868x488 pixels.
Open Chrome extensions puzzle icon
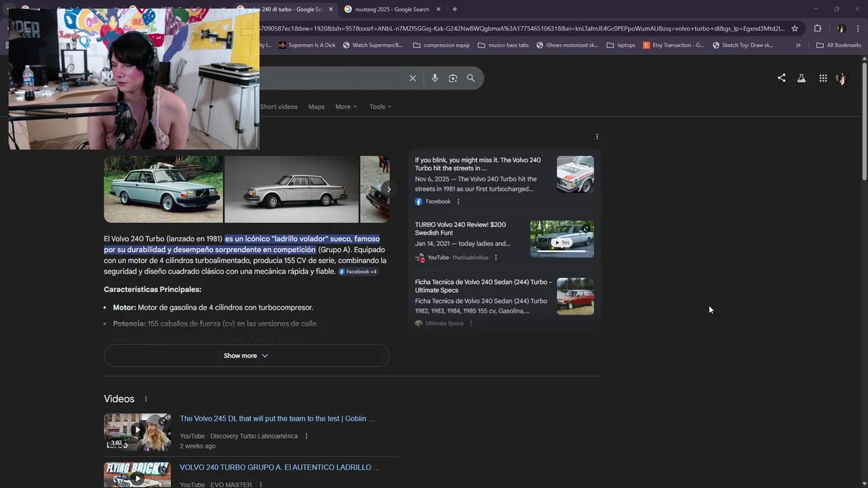point(817,28)
